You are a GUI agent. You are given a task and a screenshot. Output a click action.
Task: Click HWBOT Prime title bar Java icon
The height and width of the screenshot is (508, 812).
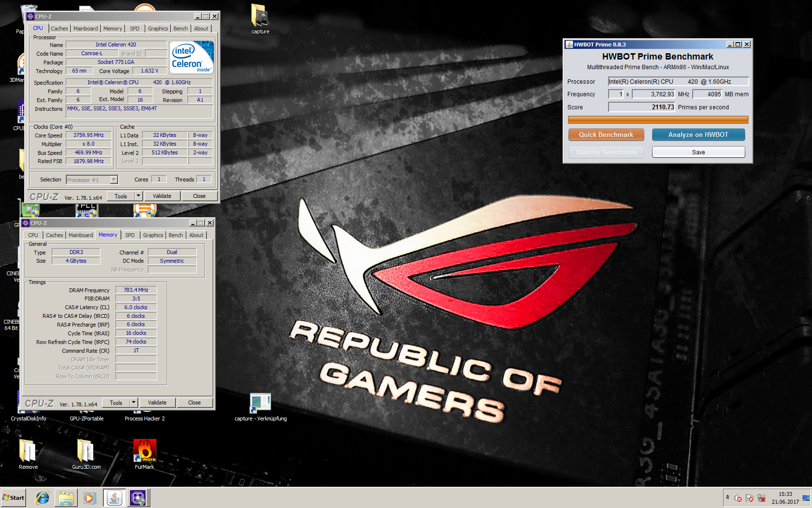[569, 45]
